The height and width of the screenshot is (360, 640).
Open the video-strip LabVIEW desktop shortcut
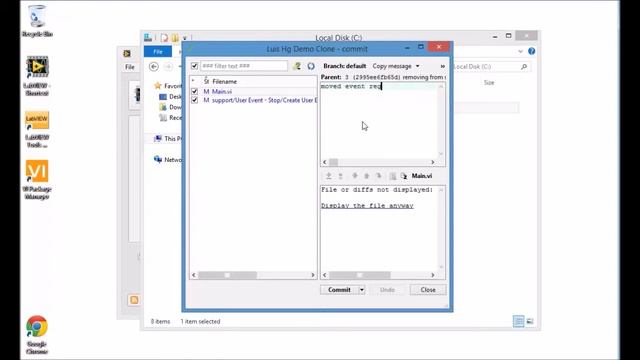pyautogui.click(x=37, y=76)
